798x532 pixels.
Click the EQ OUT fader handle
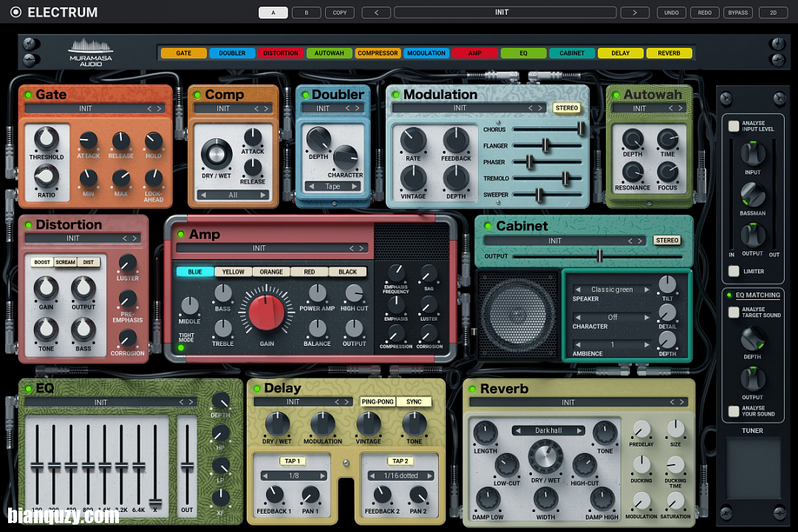(x=187, y=466)
